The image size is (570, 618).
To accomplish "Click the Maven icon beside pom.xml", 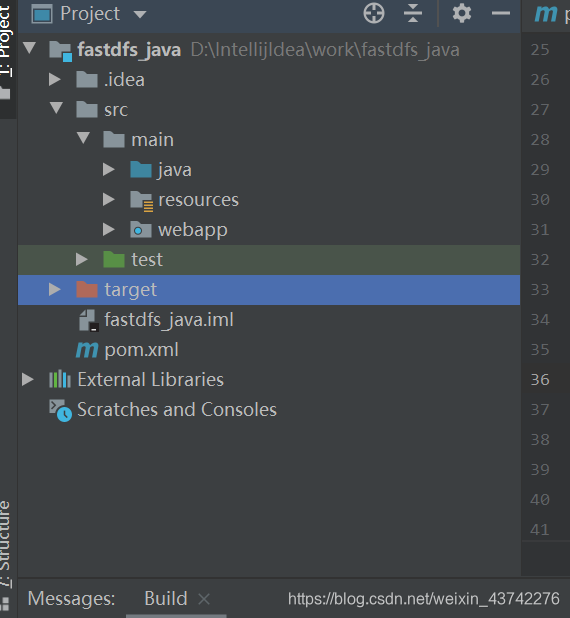I will click(x=87, y=350).
